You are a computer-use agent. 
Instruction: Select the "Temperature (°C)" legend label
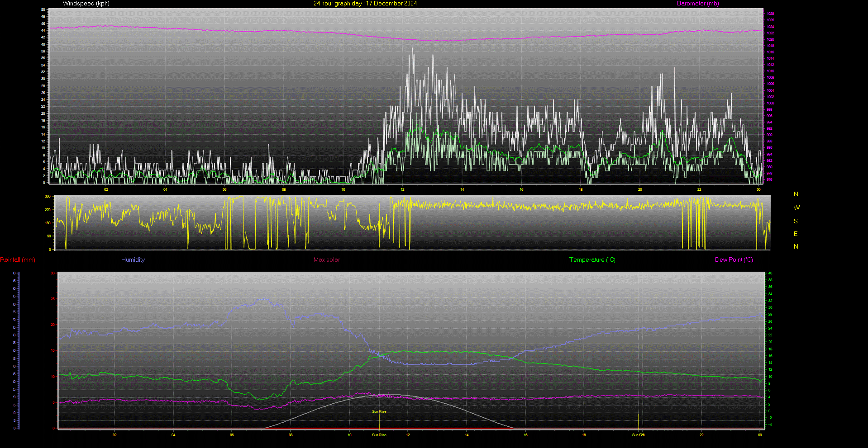592,260
